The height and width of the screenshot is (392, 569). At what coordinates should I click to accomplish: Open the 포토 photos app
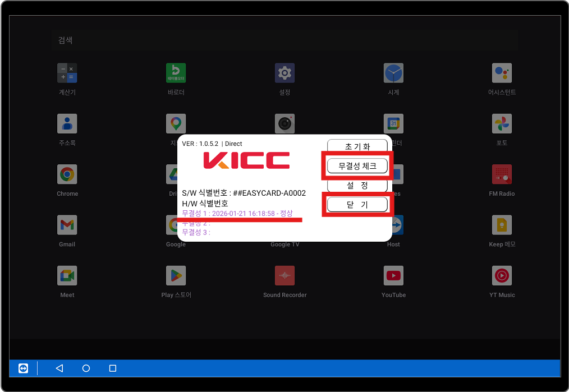(x=502, y=123)
